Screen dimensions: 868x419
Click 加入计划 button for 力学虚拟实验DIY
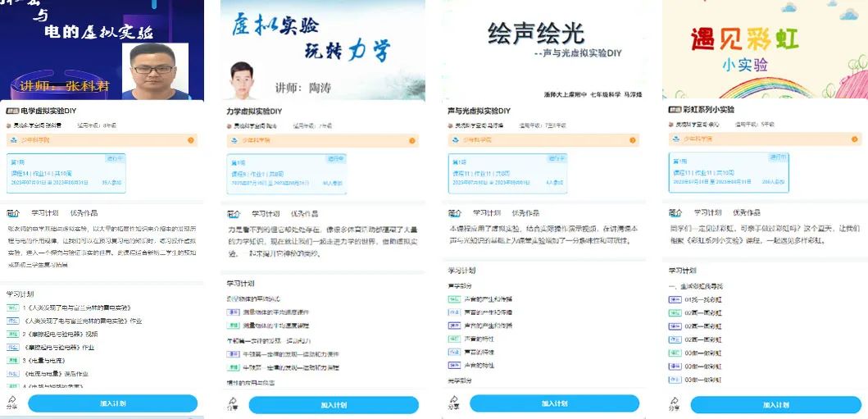point(334,404)
